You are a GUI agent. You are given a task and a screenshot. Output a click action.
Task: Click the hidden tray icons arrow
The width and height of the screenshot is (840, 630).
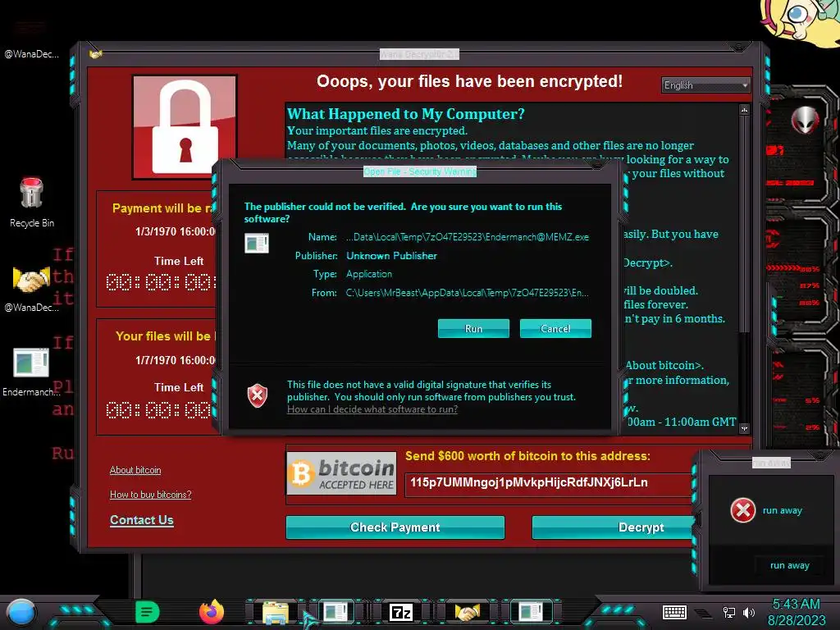[703, 613]
